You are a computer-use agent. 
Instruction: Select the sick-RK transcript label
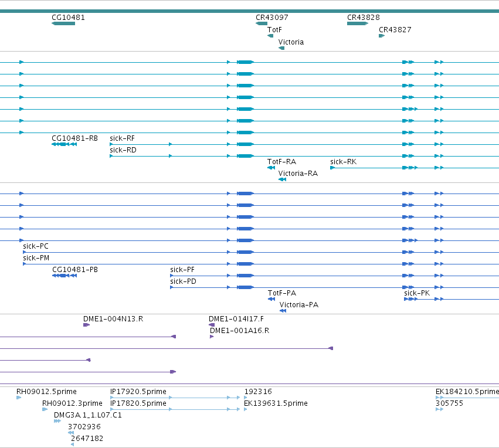tap(344, 162)
